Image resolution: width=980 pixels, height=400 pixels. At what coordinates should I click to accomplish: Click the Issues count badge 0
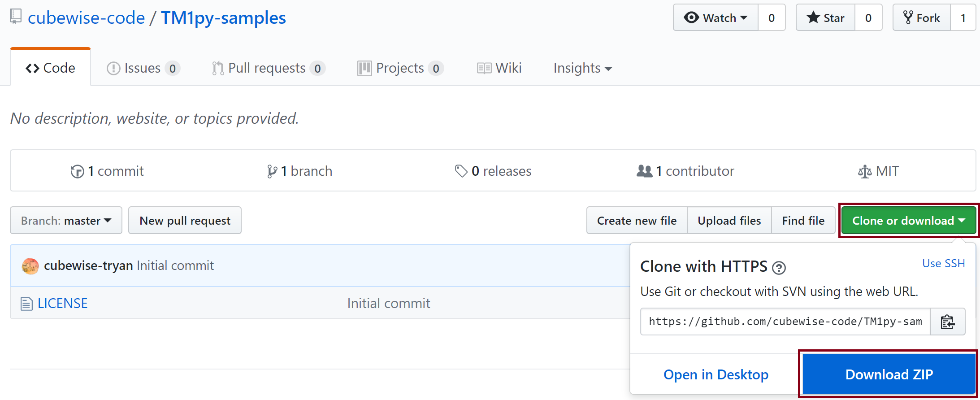(173, 68)
